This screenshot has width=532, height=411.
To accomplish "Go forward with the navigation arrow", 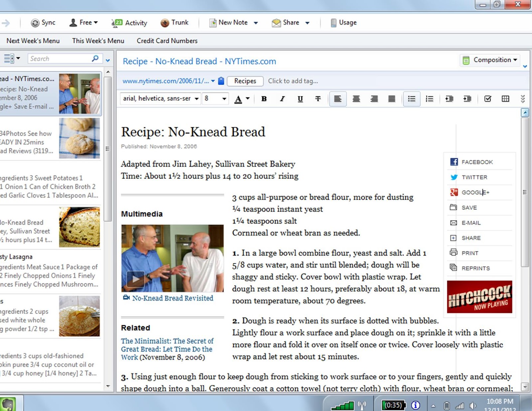I will tap(6, 23).
